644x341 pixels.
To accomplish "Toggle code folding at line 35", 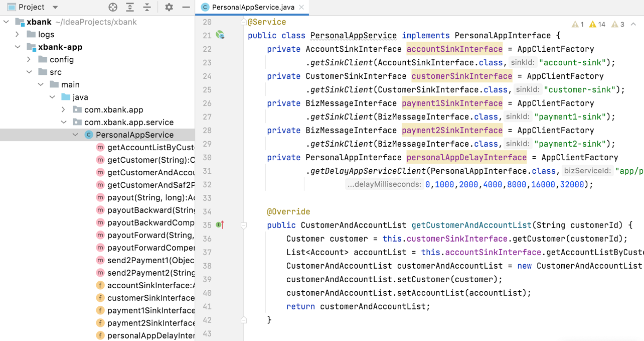I will (244, 225).
